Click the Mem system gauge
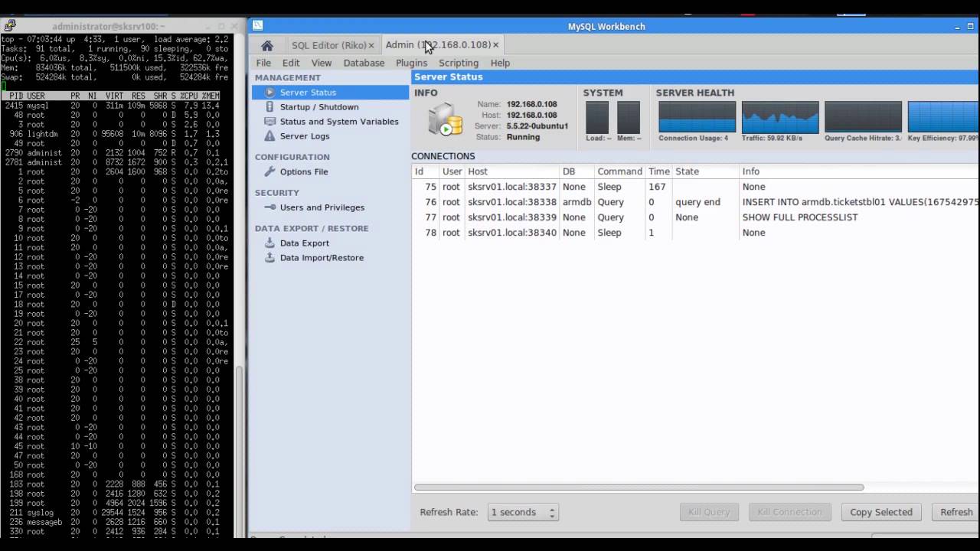Image resolution: width=980 pixels, height=551 pixels. pos(629,118)
